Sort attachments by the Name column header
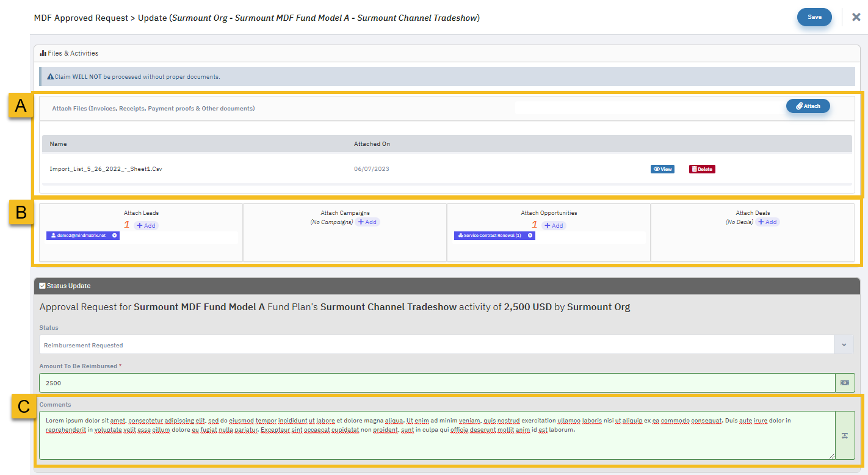This screenshot has height=475, width=868. click(x=59, y=144)
